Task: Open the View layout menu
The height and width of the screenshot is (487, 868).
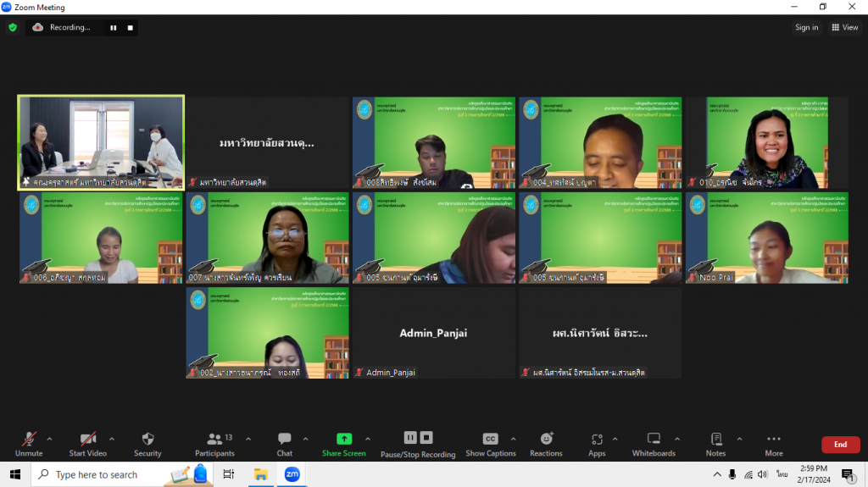Action: click(845, 27)
